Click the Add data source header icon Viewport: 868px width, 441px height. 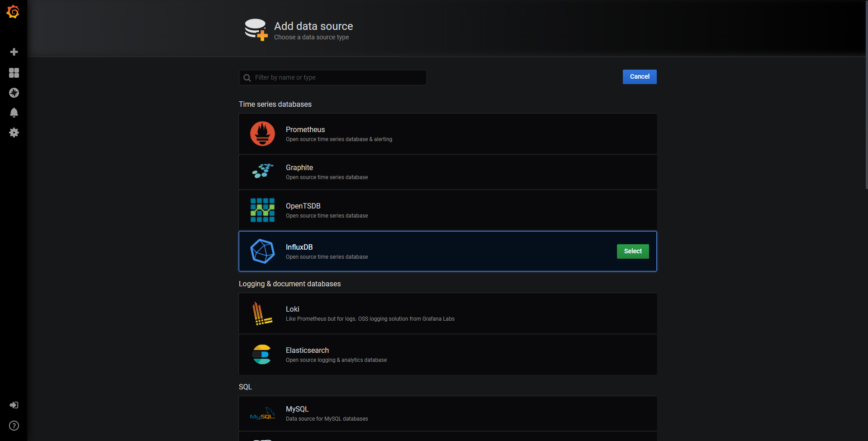(x=256, y=30)
